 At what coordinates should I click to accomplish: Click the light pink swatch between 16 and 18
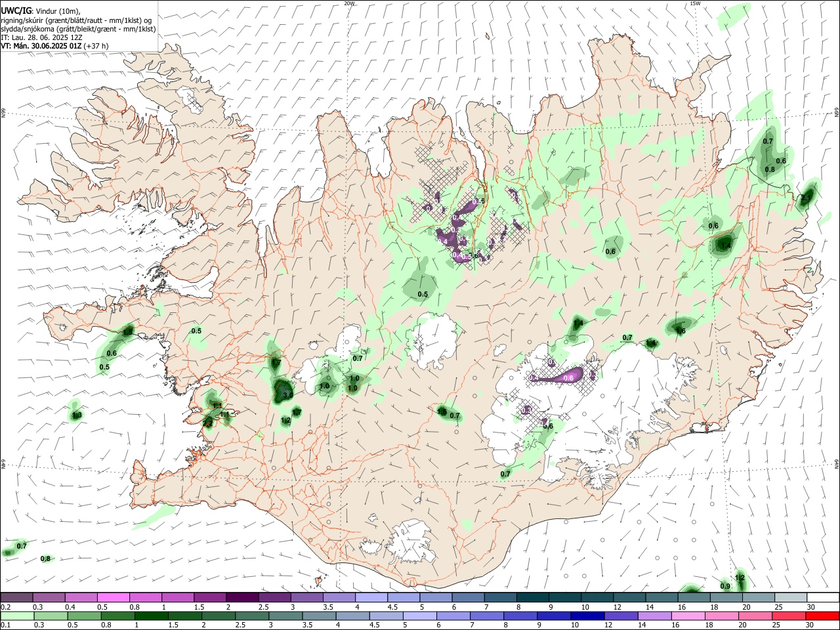pyautogui.click(x=688, y=616)
